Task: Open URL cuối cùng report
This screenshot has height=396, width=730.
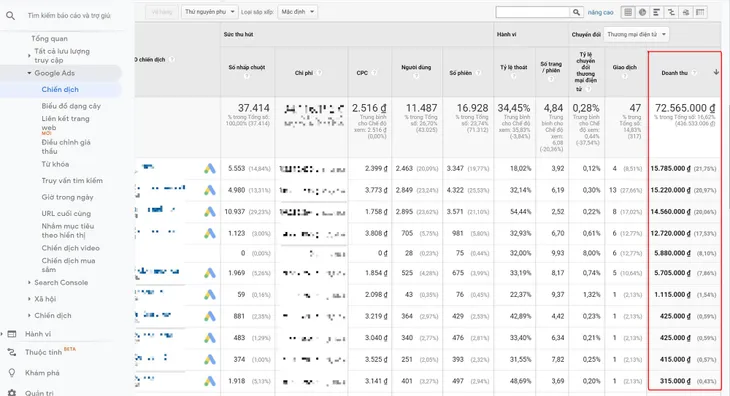Action: click(66, 214)
